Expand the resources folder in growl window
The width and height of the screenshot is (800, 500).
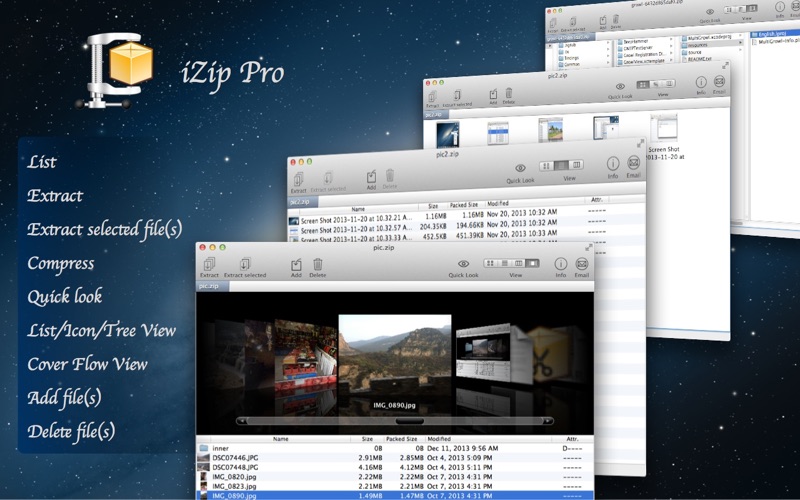pos(741,43)
